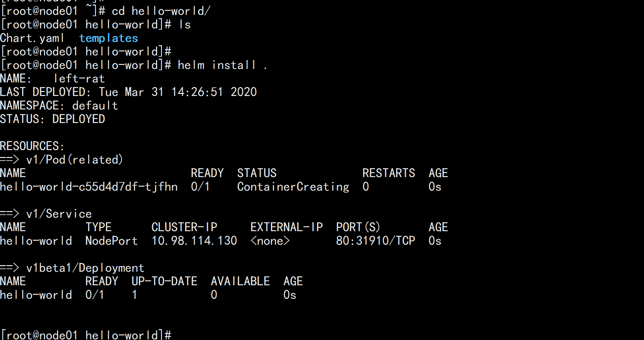The height and width of the screenshot is (340, 644).
Task: Click the 'RESOURCES:' heading
Action: (x=32, y=146)
